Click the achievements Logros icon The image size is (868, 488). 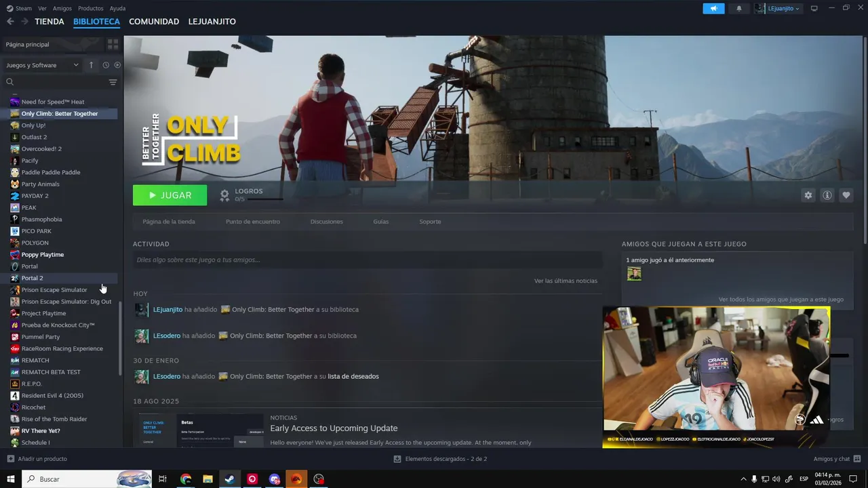point(224,195)
